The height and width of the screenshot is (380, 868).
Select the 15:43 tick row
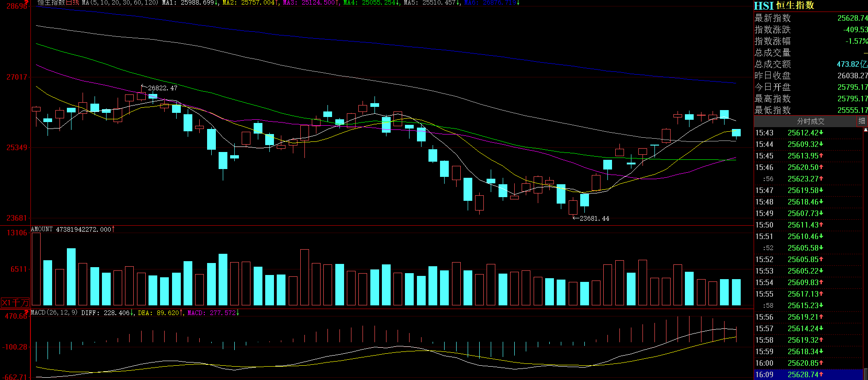(x=808, y=133)
